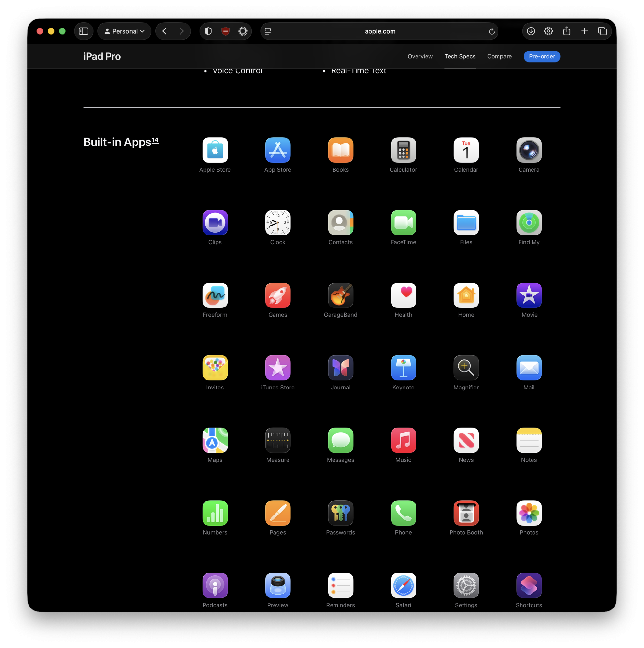Switch to the Overview tab
This screenshot has width=644, height=648.
420,56
